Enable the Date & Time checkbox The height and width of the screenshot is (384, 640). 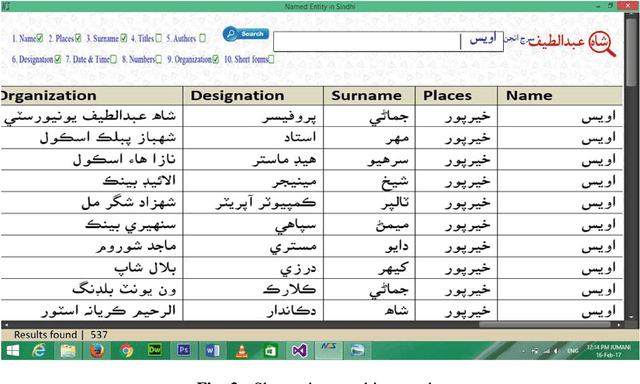pyautogui.click(x=113, y=59)
